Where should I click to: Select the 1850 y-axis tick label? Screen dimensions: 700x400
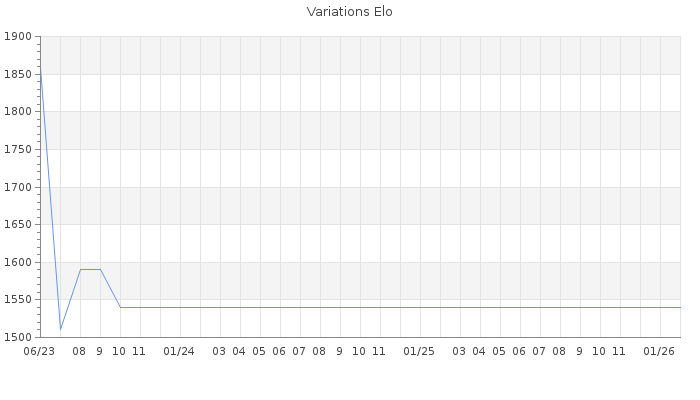pyautogui.click(x=19, y=75)
